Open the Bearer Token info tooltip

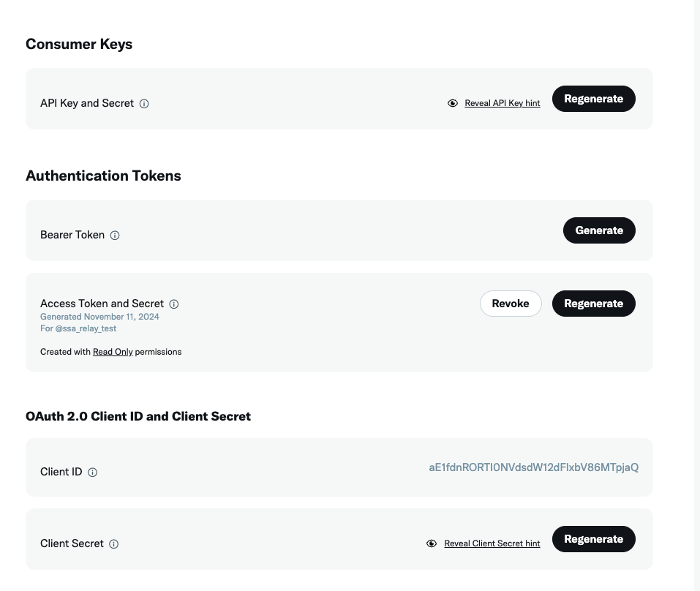pos(115,235)
